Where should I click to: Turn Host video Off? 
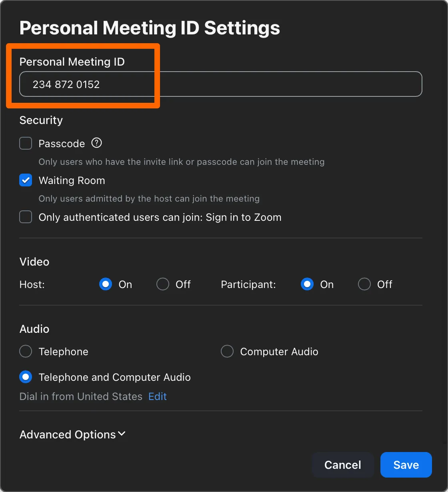(163, 284)
